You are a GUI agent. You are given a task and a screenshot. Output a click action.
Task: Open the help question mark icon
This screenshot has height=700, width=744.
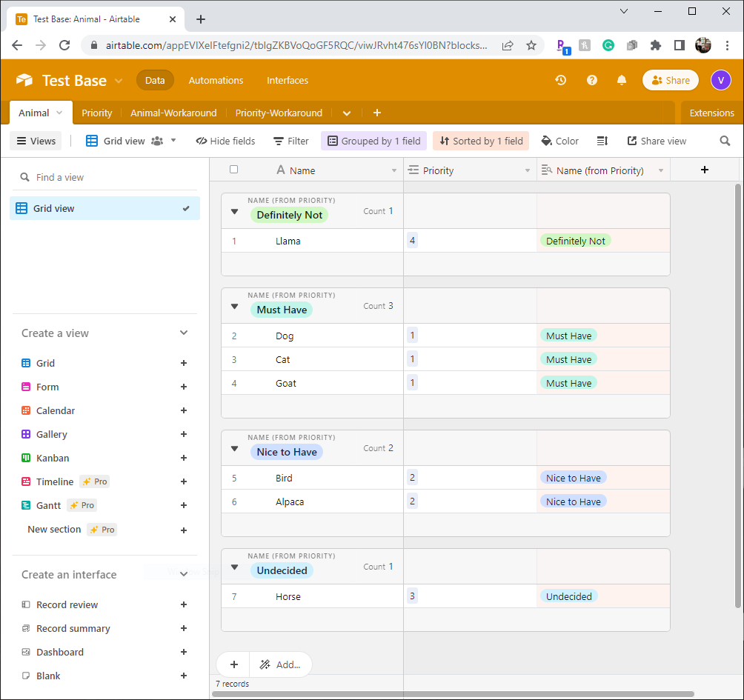591,80
